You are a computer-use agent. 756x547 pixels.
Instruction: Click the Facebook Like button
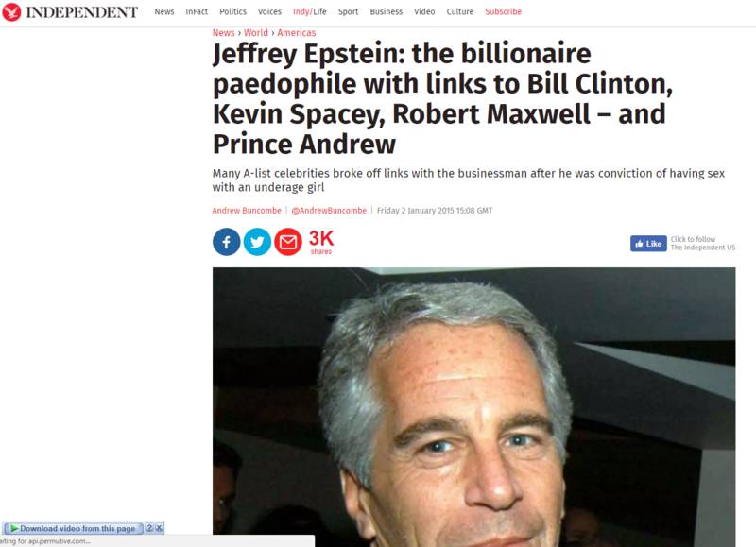[x=648, y=244]
